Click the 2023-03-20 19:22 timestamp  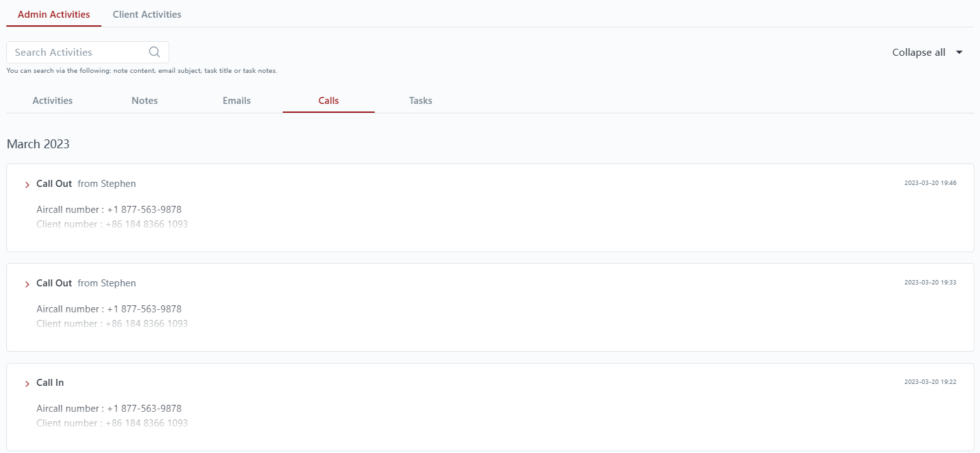point(930,382)
